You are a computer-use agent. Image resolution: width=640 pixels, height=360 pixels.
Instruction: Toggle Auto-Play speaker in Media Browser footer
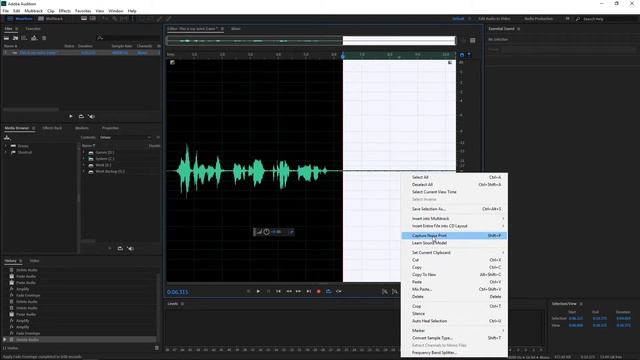click(131, 248)
